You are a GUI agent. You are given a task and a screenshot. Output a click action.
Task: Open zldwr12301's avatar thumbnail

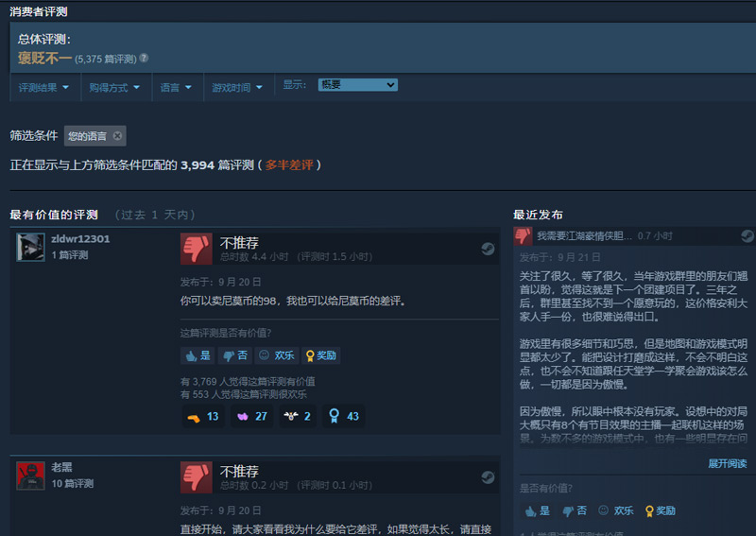tap(31, 247)
